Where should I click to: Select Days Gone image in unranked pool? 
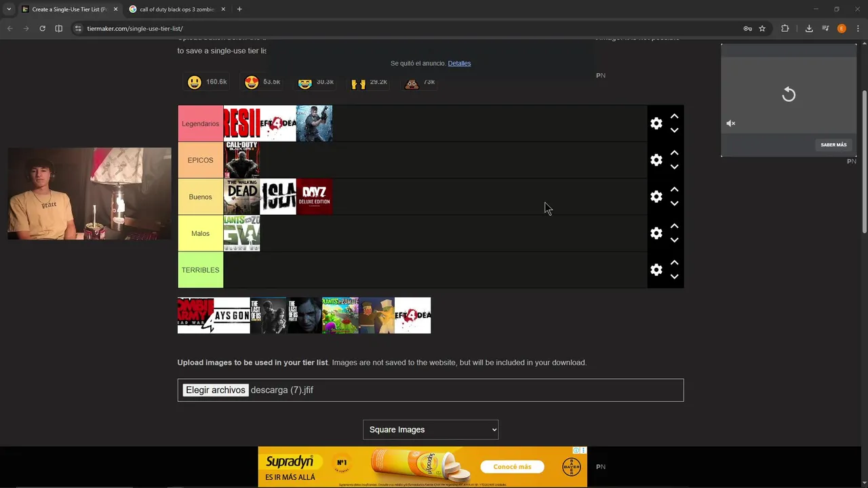[x=232, y=315]
